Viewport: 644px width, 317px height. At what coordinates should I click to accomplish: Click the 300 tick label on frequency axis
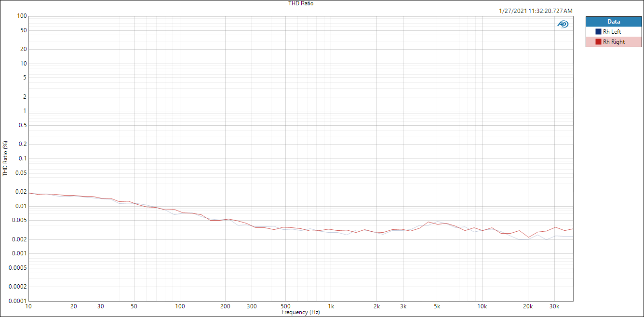point(252,306)
